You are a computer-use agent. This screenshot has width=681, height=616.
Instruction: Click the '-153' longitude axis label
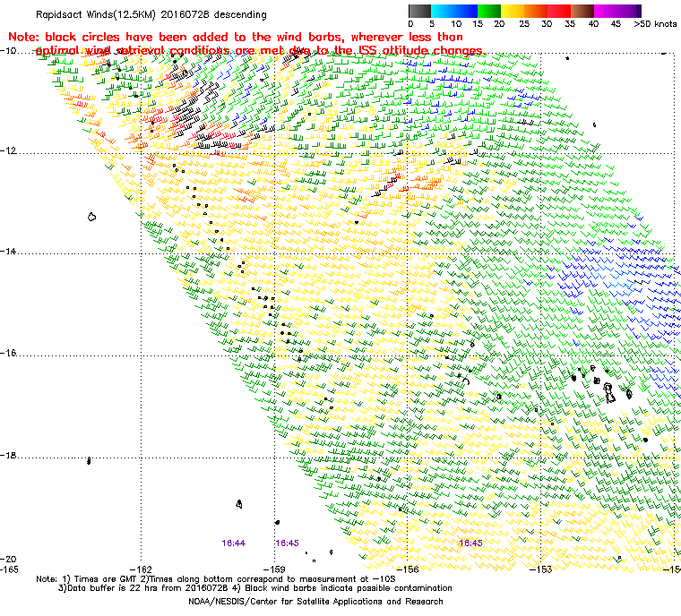point(541,569)
